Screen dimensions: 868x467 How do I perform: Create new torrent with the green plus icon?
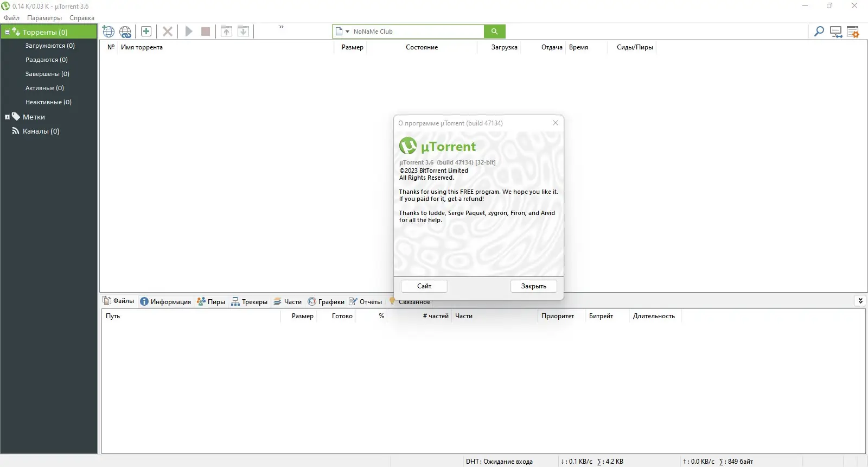pyautogui.click(x=146, y=31)
